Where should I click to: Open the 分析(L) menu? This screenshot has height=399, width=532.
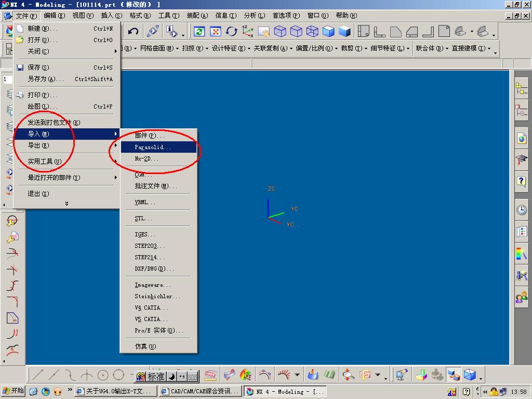point(255,15)
